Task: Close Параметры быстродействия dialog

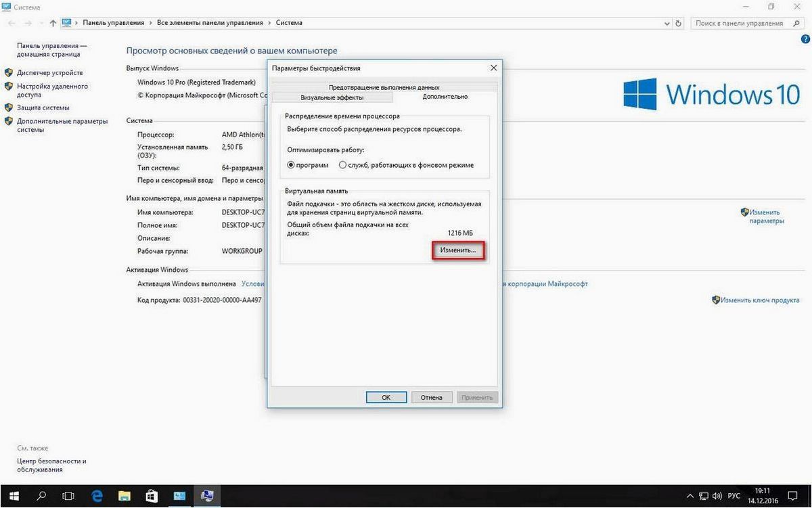Action: (x=493, y=68)
